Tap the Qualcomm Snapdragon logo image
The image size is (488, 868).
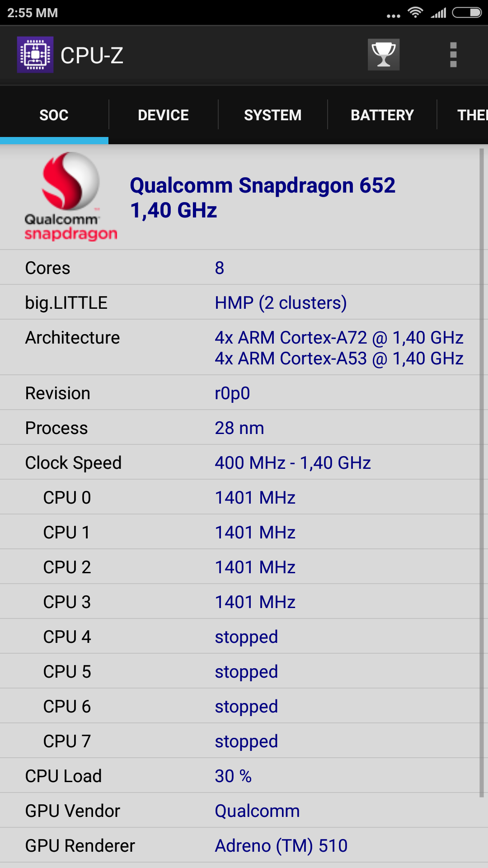pos(71,197)
